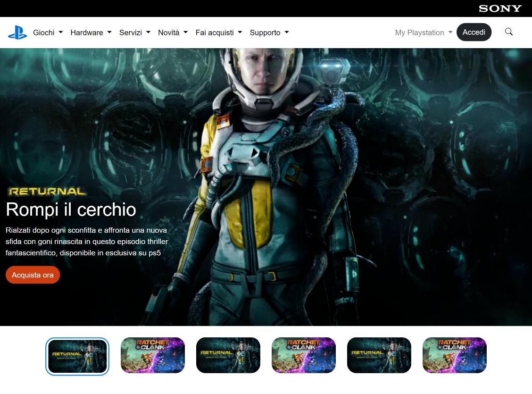Expand the Giochi dropdown

point(48,33)
